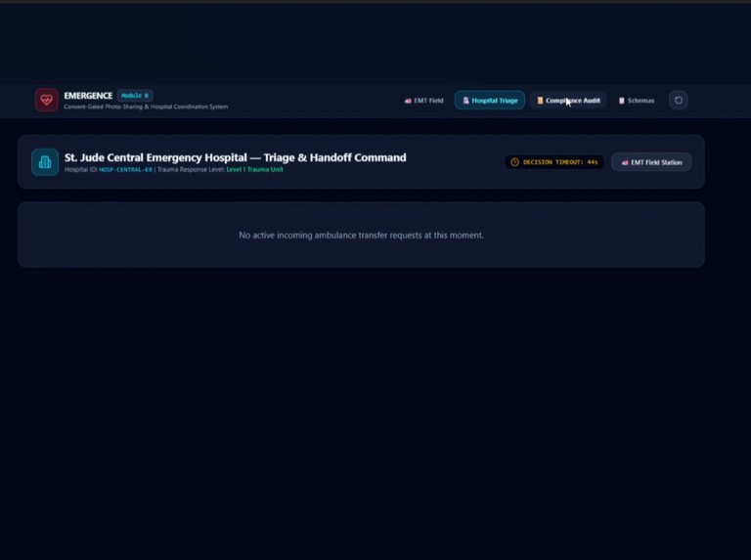Select the HOSP-CENTRAL-ER hospital ID text
The image size is (751, 560).
[125, 169]
